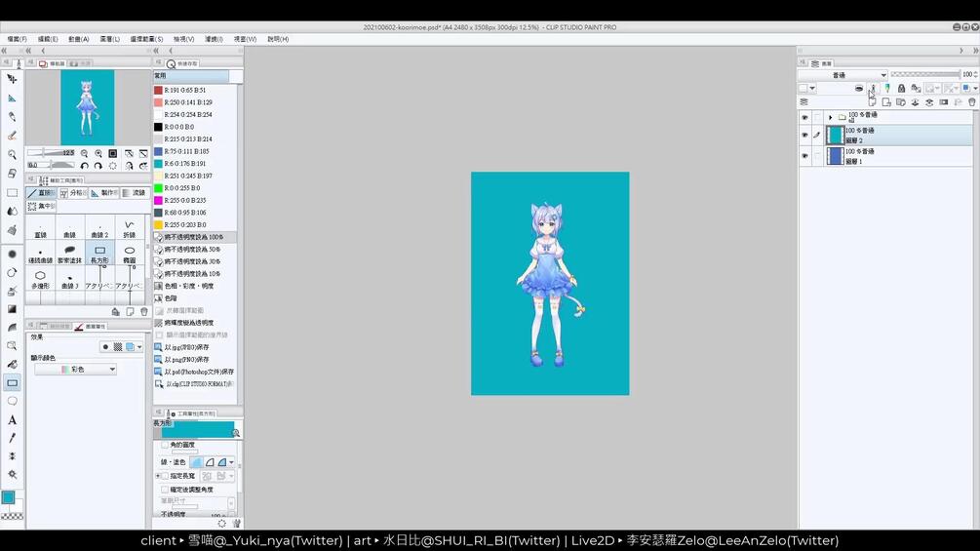Click navigator zoom-out magnifier icon
This screenshot has width=980, height=551.
pos(84,154)
